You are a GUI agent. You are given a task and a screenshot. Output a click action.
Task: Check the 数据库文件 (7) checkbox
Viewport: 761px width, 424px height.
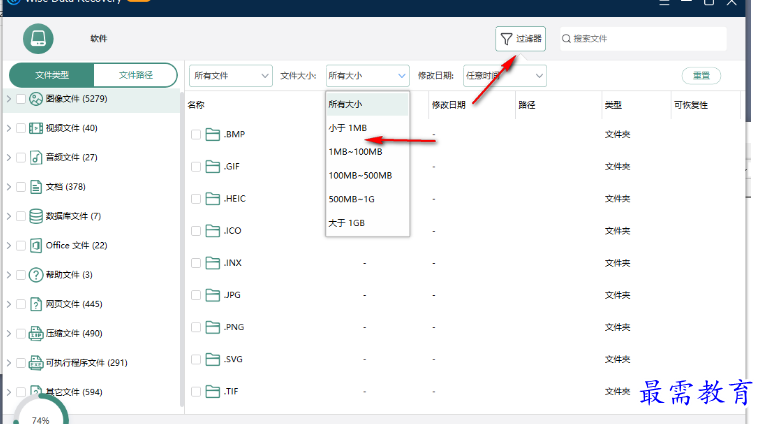point(21,216)
